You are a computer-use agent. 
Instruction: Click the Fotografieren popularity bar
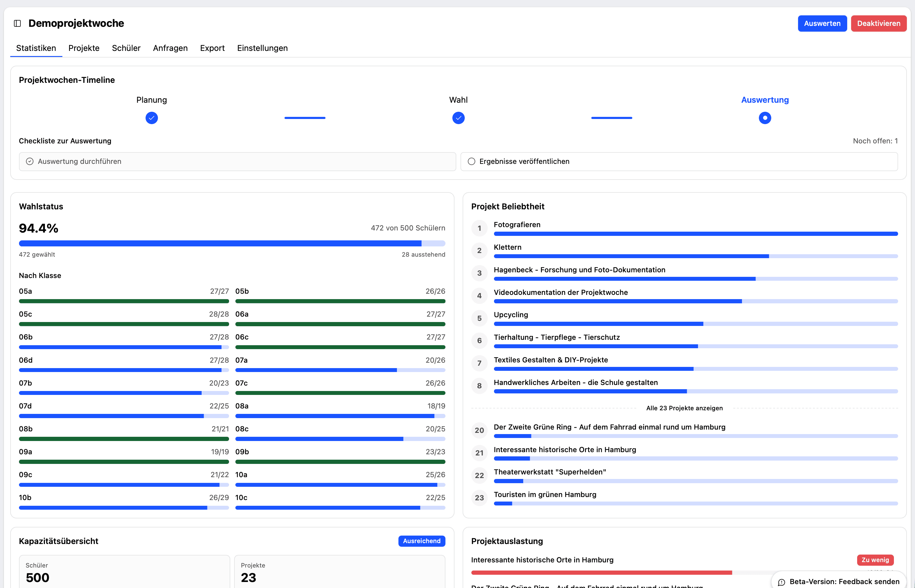696,234
